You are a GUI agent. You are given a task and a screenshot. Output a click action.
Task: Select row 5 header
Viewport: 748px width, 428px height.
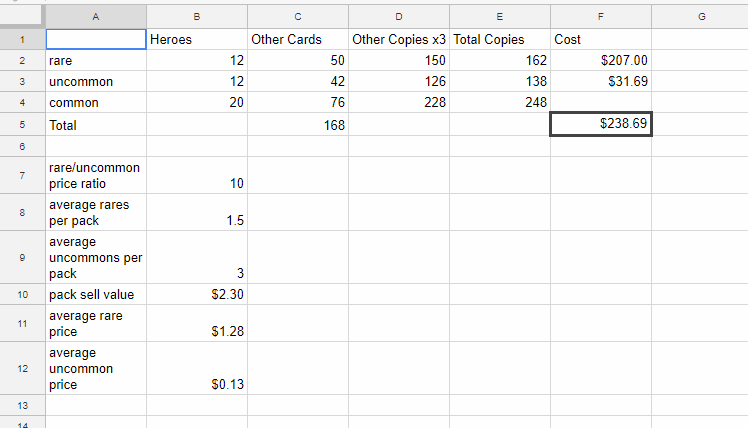pos(22,125)
